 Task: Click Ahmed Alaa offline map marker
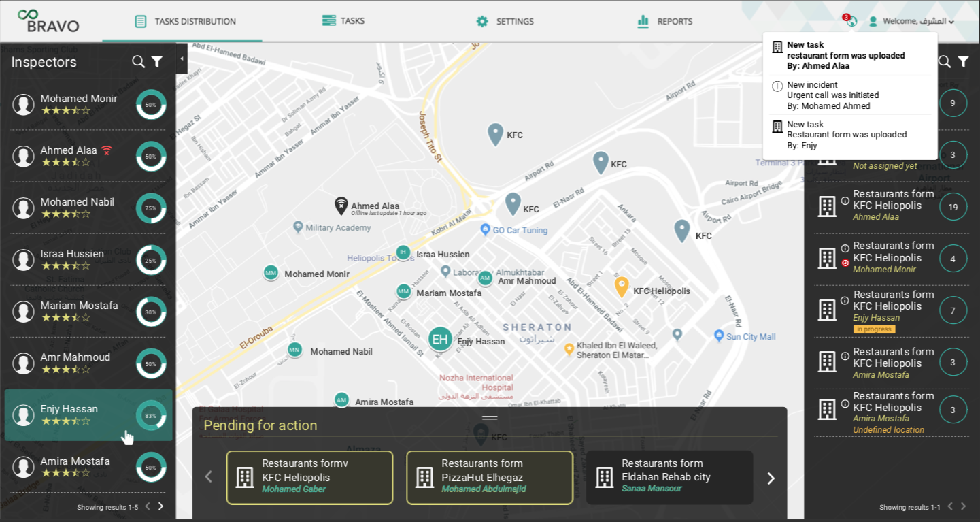(x=341, y=206)
